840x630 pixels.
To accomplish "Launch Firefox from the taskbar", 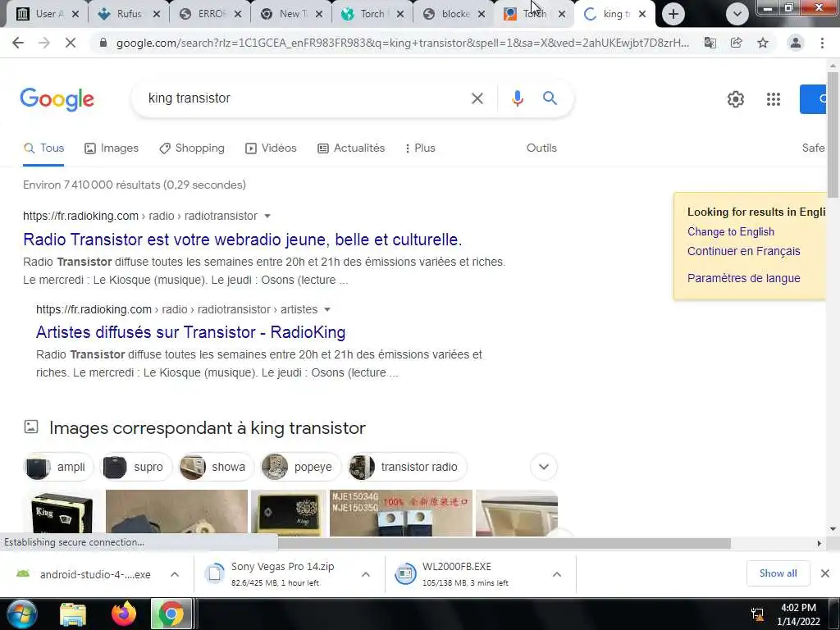I will pyautogui.click(x=123, y=614).
